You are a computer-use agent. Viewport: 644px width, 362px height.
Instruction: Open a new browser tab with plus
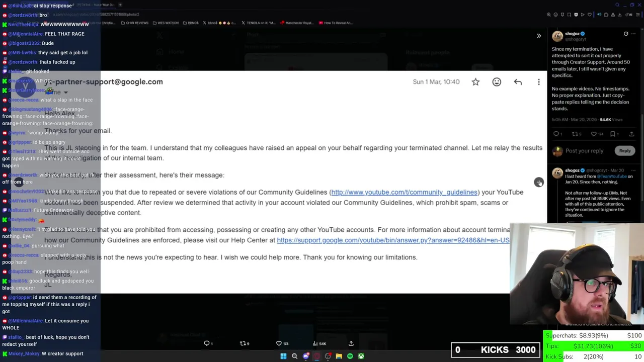click(x=120, y=5)
